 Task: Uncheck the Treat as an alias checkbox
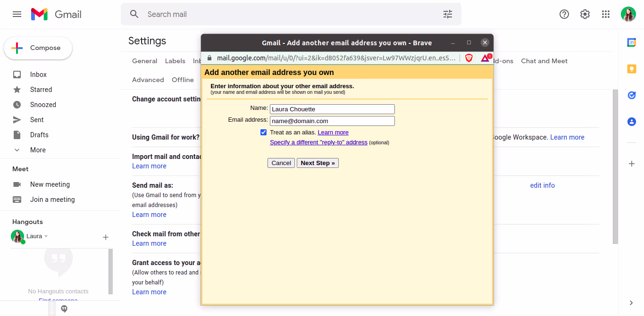coord(263,133)
